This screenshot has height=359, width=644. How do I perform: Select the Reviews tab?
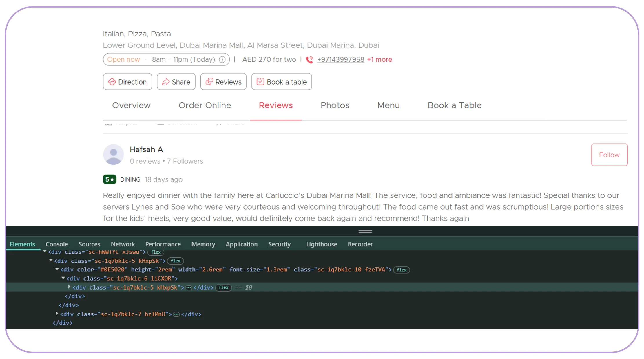click(276, 105)
